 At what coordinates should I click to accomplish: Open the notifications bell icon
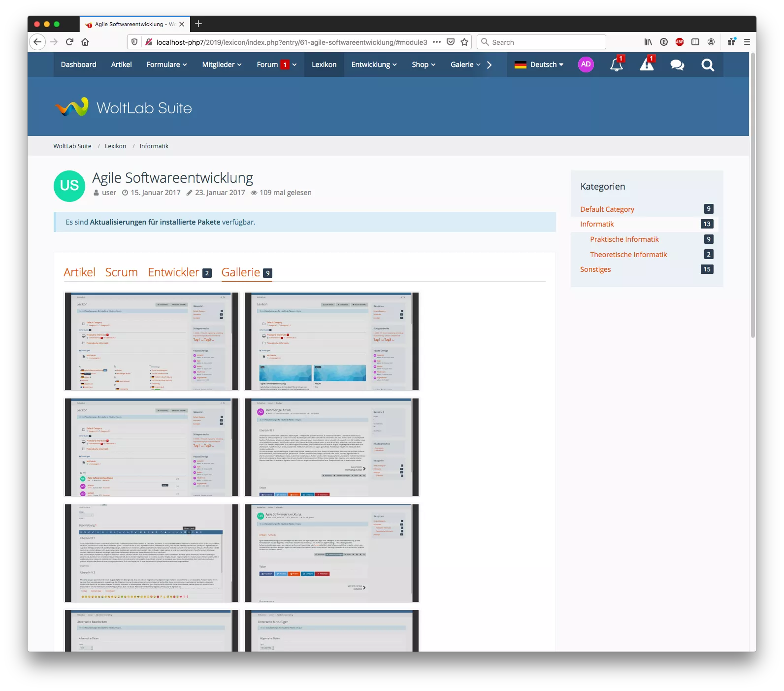[616, 65]
